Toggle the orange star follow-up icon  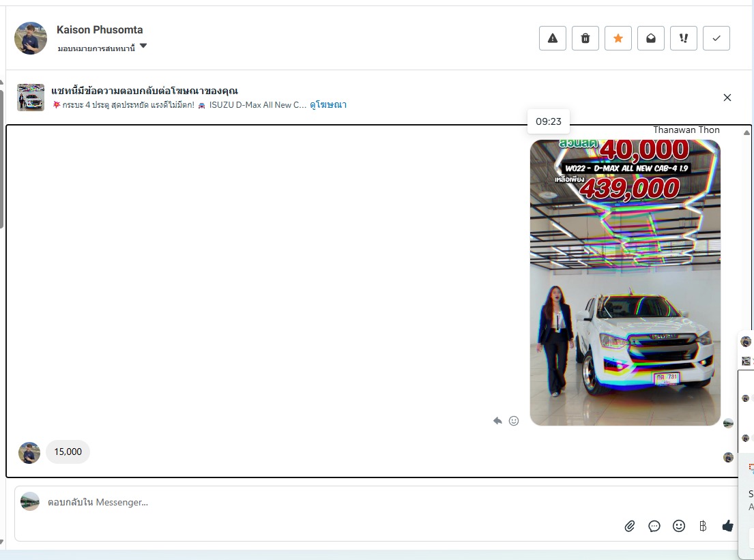tap(618, 38)
